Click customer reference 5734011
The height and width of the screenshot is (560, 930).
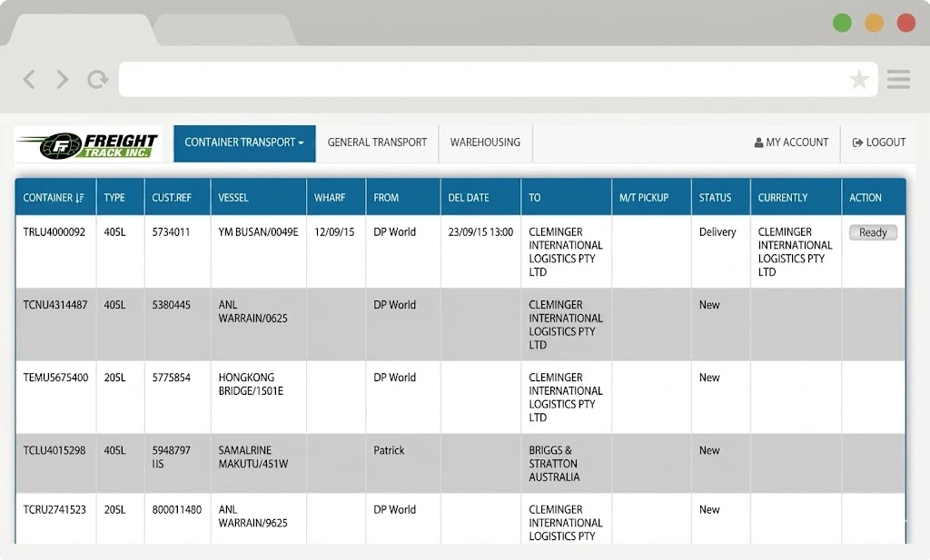click(171, 232)
